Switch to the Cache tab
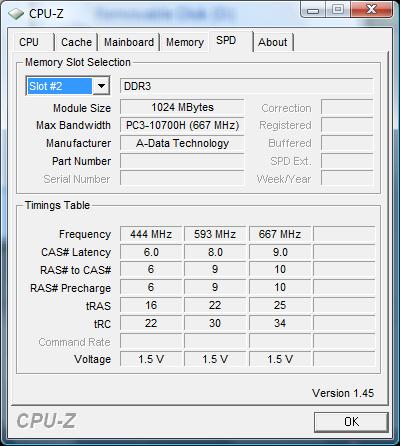The width and height of the screenshot is (400, 446). (x=76, y=42)
